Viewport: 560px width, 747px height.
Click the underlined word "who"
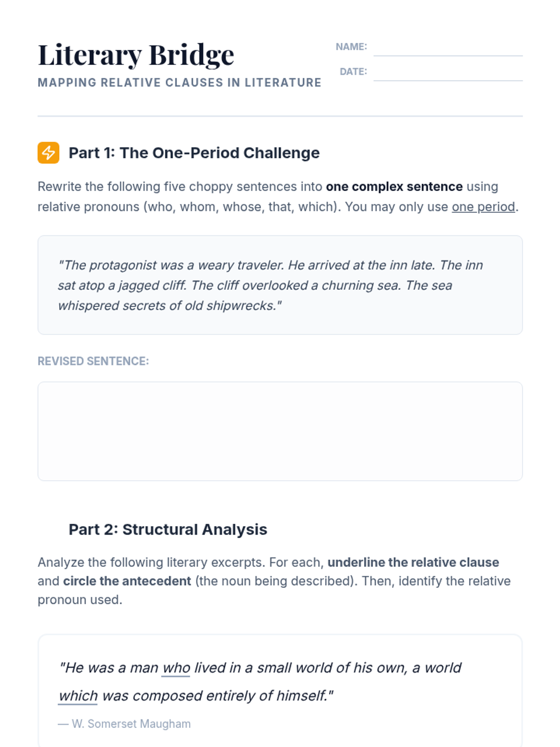coord(176,668)
